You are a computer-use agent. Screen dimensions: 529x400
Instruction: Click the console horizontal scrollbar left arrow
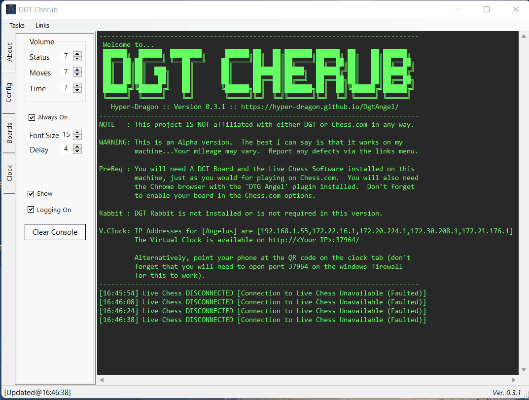(102, 380)
